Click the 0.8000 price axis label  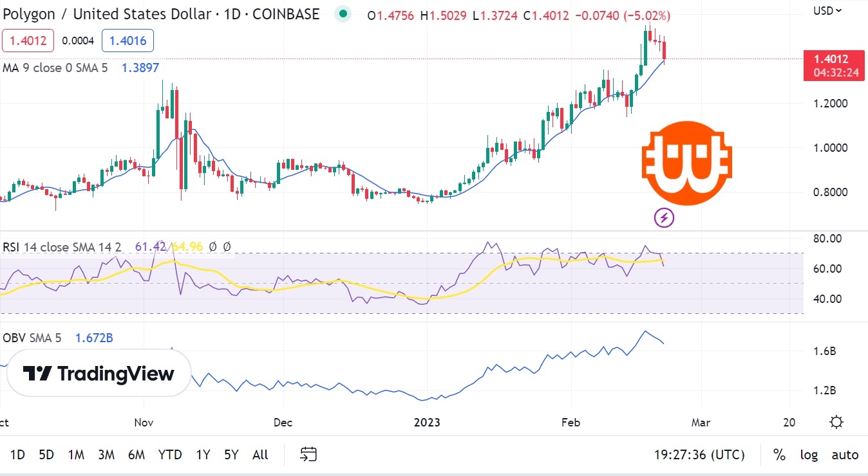(x=829, y=192)
